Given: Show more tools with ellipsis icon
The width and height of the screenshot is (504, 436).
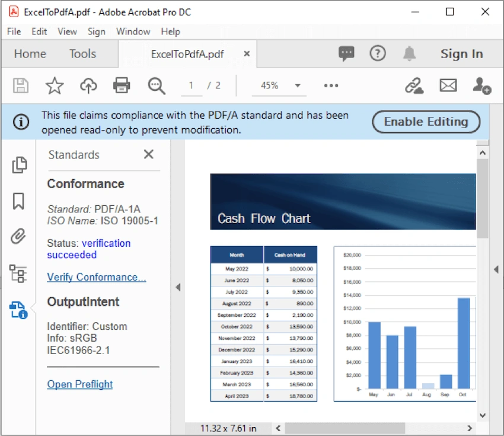Looking at the screenshot, I should click(x=331, y=85).
